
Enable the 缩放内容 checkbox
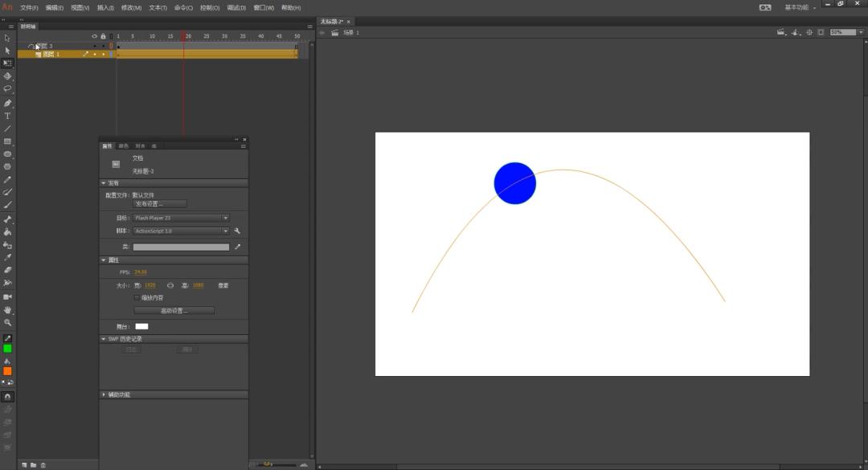136,297
